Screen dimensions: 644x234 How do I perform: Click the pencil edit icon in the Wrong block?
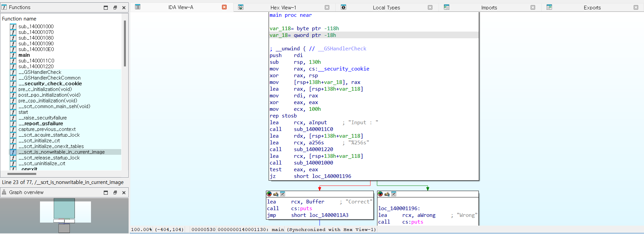(387, 194)
